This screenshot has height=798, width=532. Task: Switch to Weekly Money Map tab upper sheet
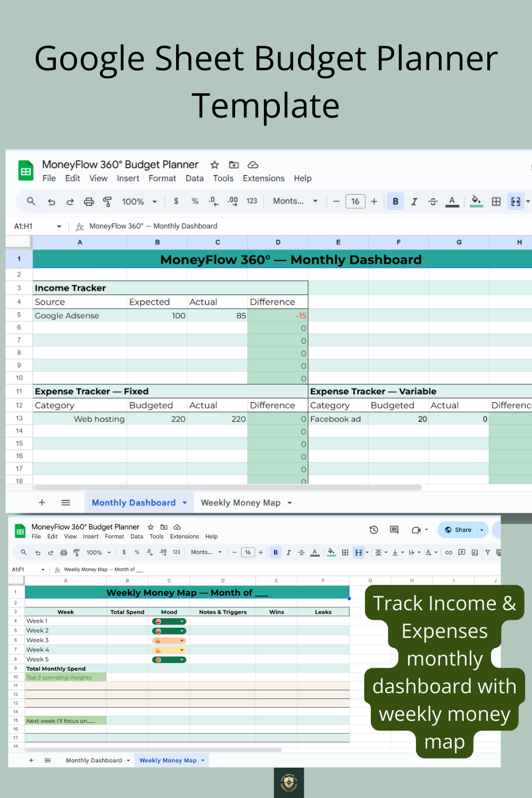[240, 503]
